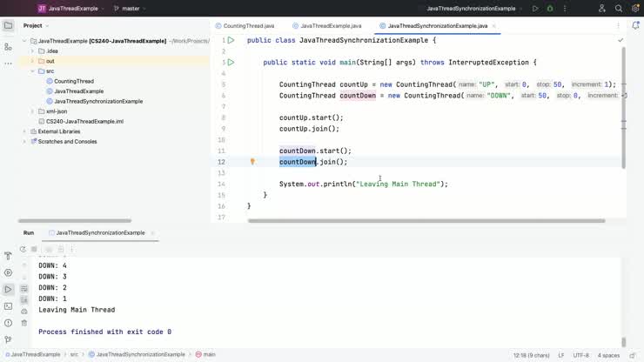Expand the .idea folder
Viewport: 644px width, 362px height.
point(32,51)
